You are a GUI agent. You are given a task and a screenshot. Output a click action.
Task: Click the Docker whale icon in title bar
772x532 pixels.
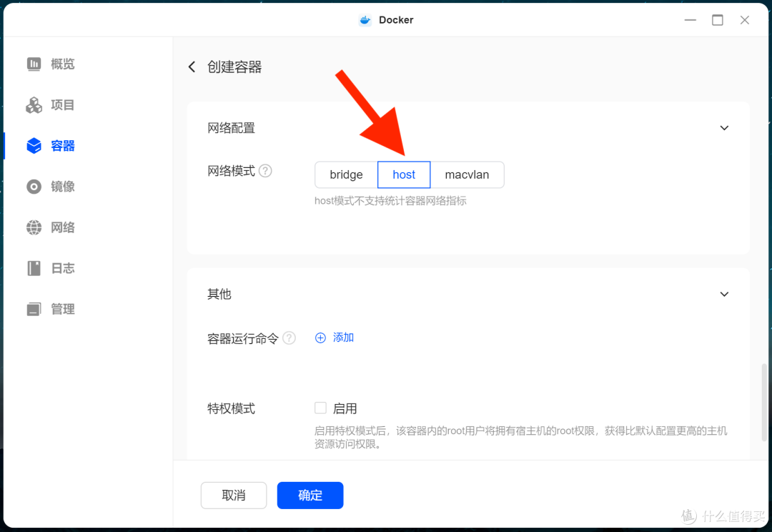[365, 20]
